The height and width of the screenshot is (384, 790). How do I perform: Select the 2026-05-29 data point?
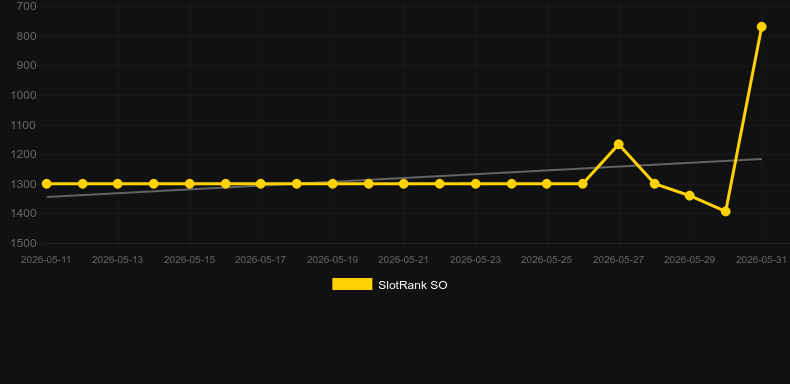[x=690, y=196]
